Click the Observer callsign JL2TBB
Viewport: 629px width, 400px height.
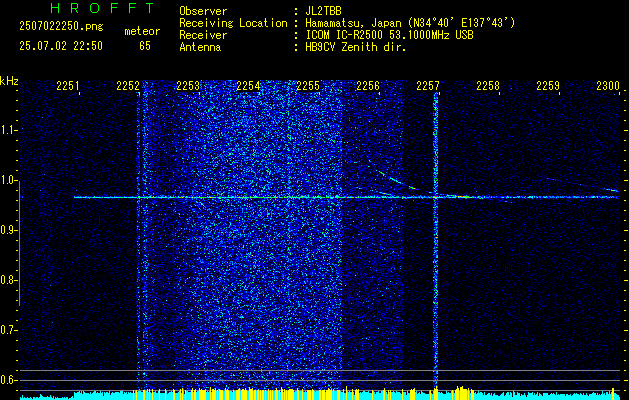coord(323,11)
